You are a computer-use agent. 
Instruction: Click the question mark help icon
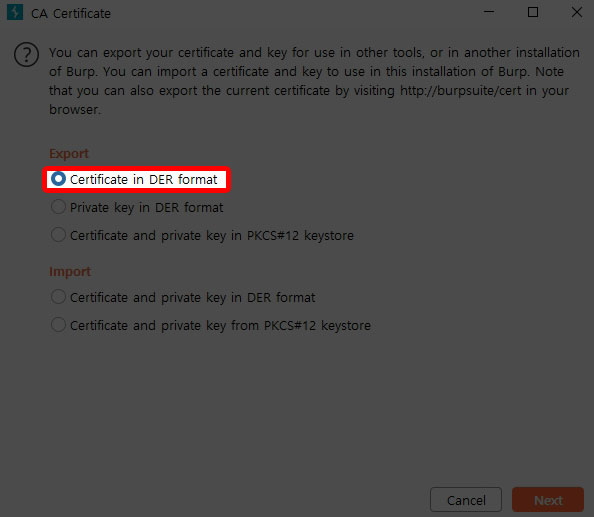pos(26,55)
